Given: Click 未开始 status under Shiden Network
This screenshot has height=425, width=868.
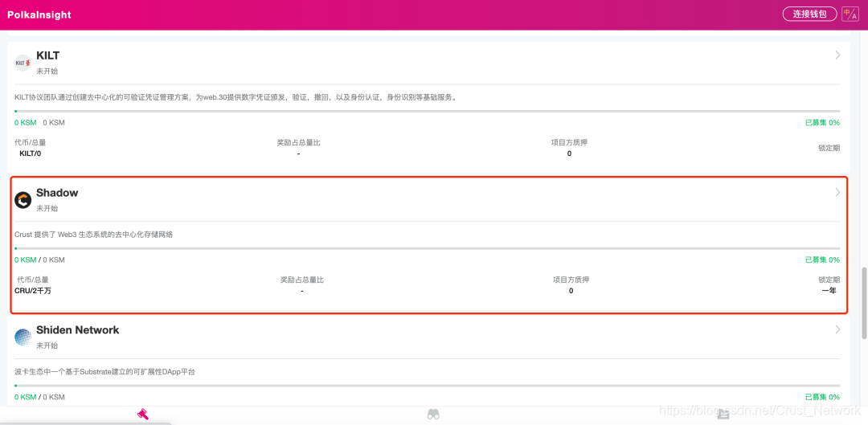Looking at the screenshot, I should pos(47,346).
